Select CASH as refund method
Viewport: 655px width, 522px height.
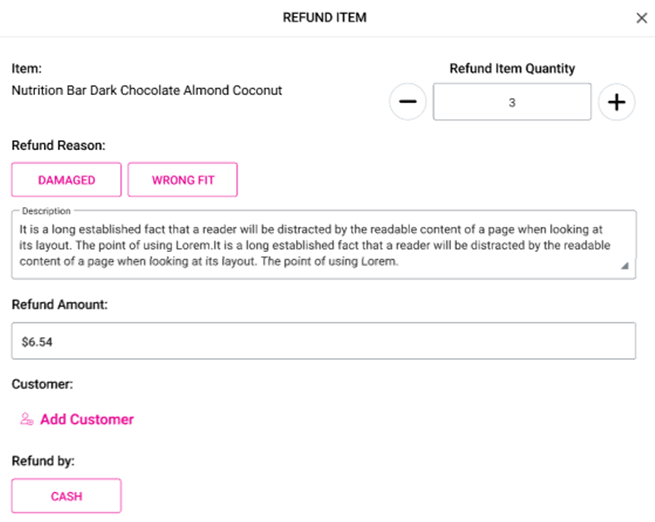[66, 496]
